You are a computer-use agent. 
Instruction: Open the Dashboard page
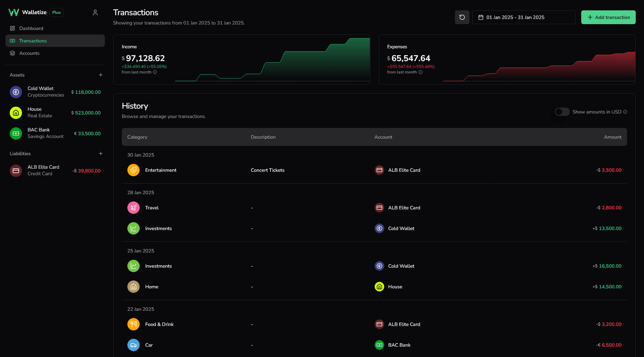coord(31,28)
